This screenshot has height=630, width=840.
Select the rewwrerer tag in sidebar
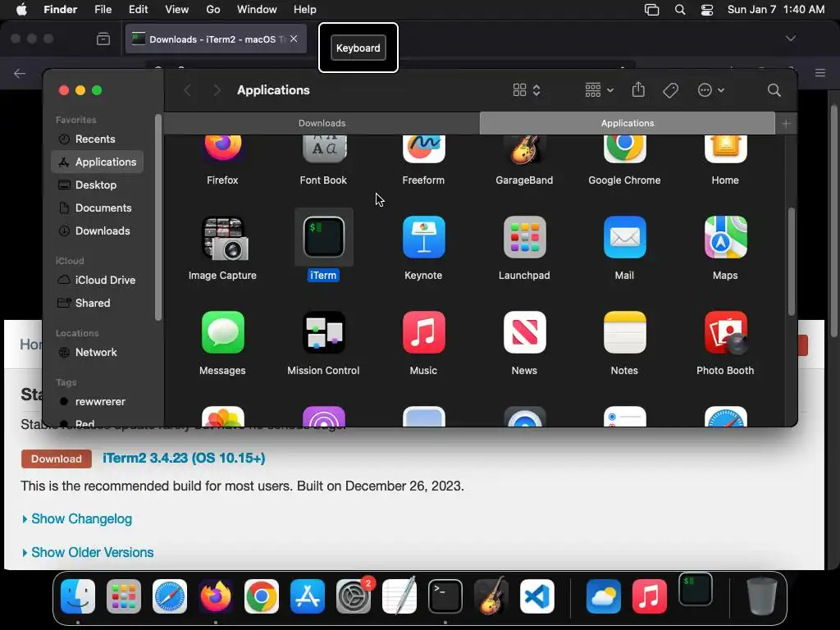(98, 402)
